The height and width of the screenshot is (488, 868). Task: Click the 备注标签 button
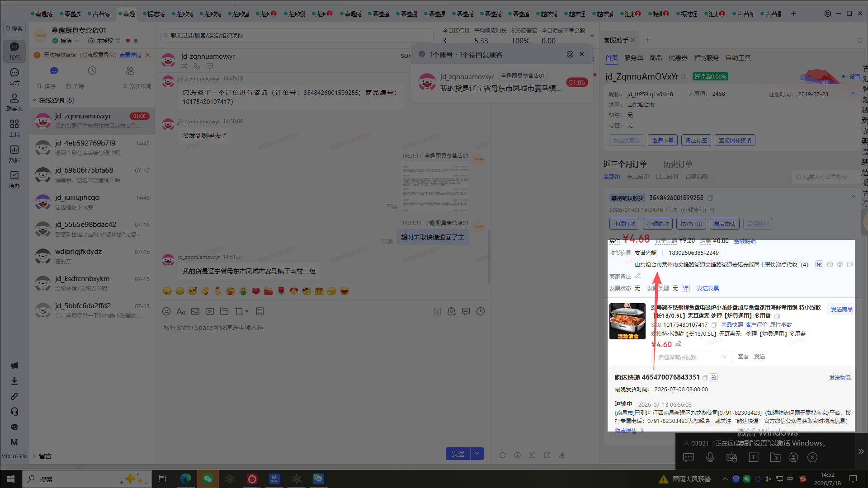(696, 140)
